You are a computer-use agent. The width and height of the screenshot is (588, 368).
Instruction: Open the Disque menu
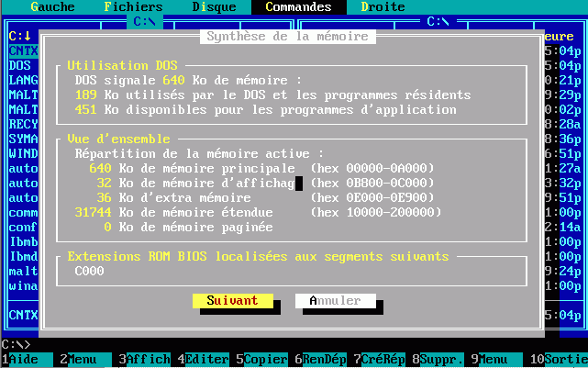214,6
